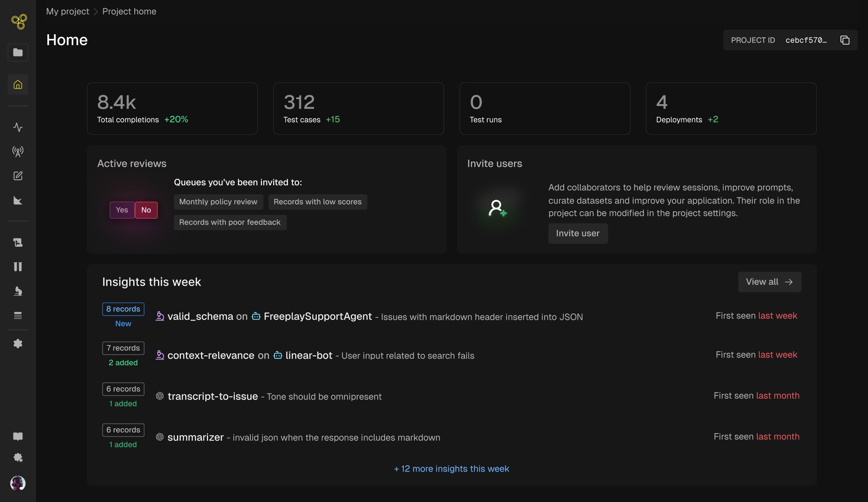Open the home icon in sidebar
This screenshot has height=502, width=868.
tap(18, 85)
